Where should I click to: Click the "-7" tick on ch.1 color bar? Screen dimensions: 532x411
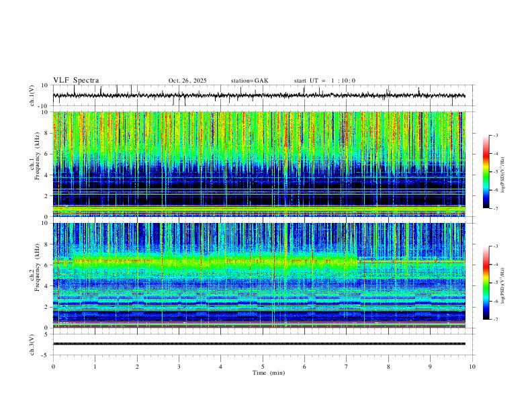click(495, 208)
